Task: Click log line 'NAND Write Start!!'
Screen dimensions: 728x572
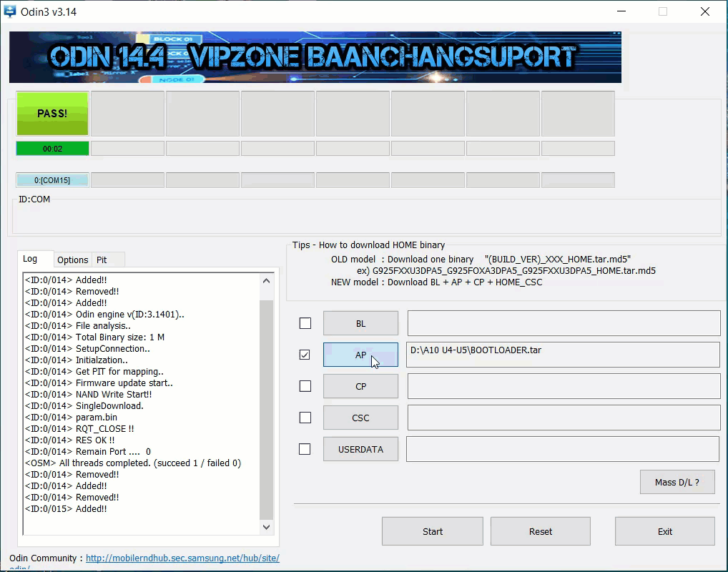Action: (x=88, y=394)
